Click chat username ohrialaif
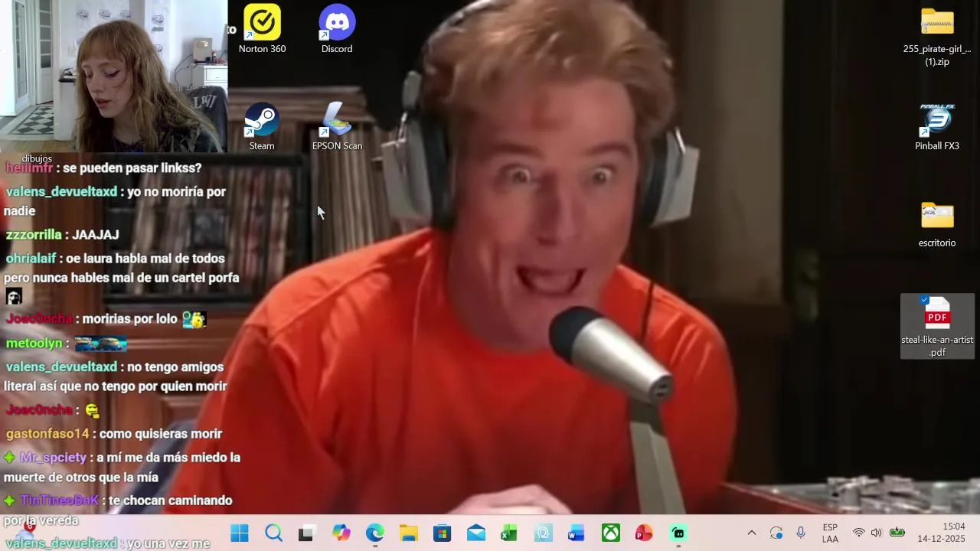This screenshot has width=980, height=551. (31, 259)
